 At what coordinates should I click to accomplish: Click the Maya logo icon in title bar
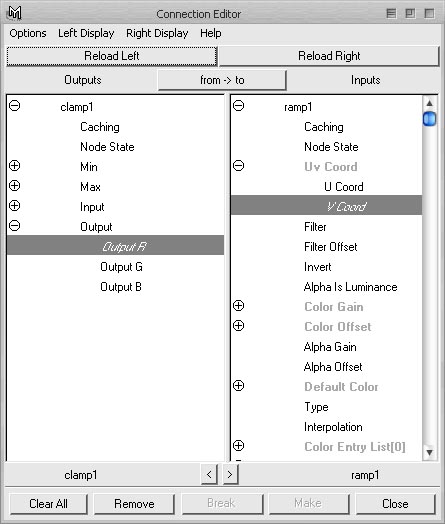[x=15, y=13]
